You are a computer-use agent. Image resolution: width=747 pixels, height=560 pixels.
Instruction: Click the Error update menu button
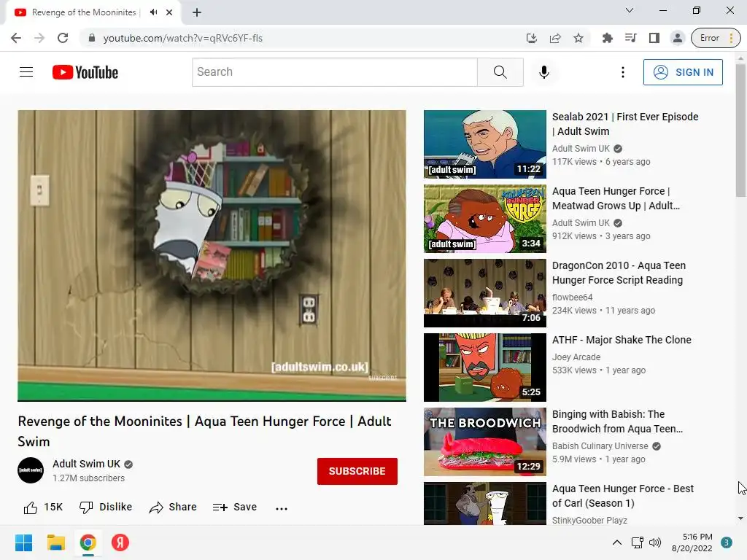pyautogui.click(x=716, y=38)
